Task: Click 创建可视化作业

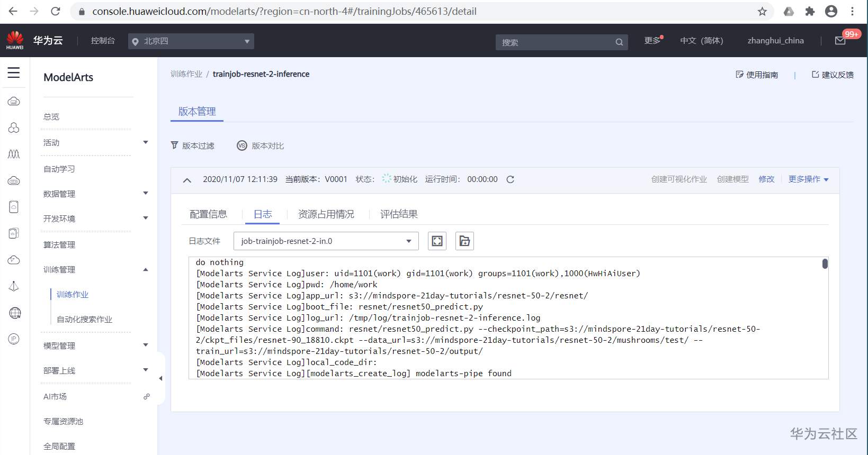Action: point(679,179)
